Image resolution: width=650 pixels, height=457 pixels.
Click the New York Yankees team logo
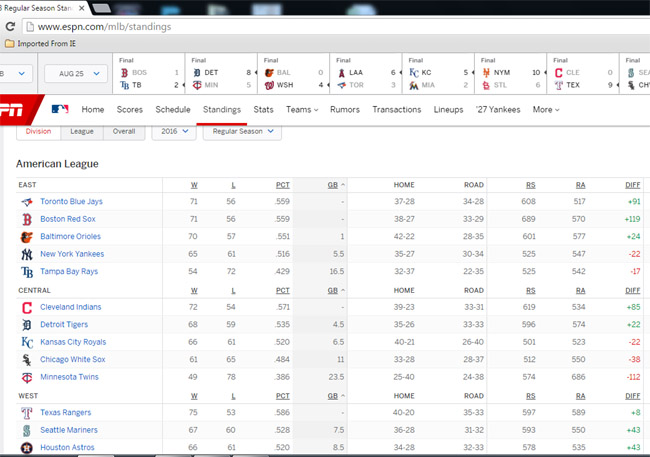tap(27, 254)
